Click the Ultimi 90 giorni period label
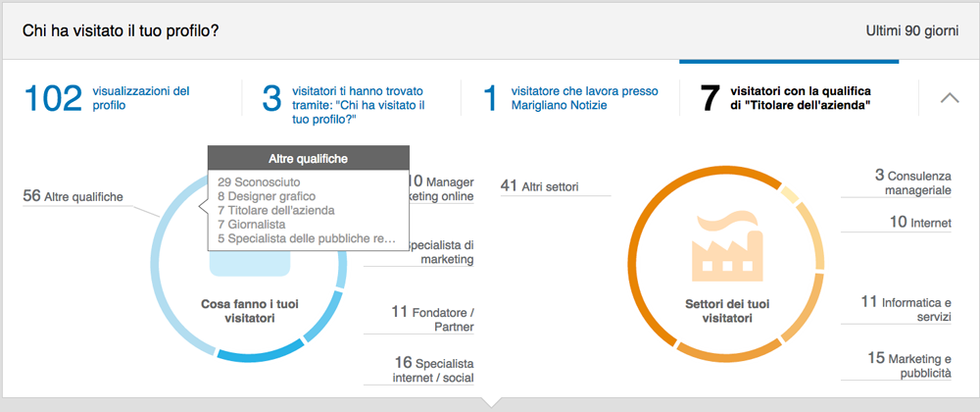The height and width of the screenshot is (412, 980). point(911,31)
